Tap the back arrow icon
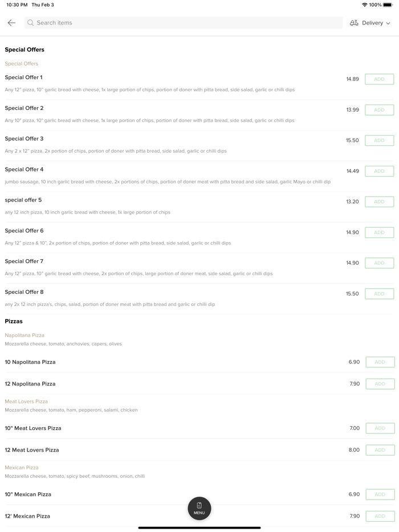The width and height of the screenshot is (399, 532). click(x=11, y=23)
